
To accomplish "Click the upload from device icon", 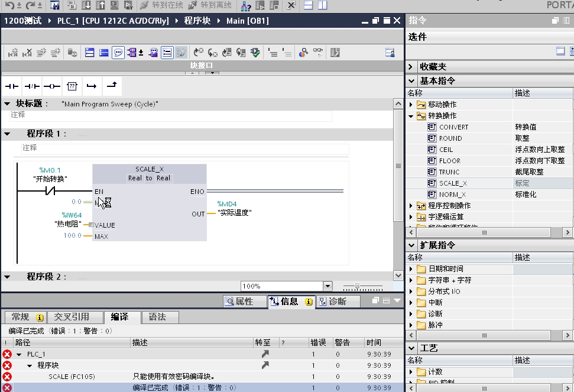I will [x=100, y=5].
